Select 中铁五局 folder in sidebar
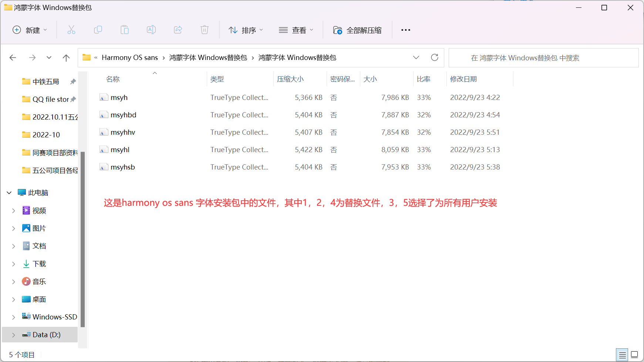This screenshot has width=644, height=362. click(x=46, y=81)
